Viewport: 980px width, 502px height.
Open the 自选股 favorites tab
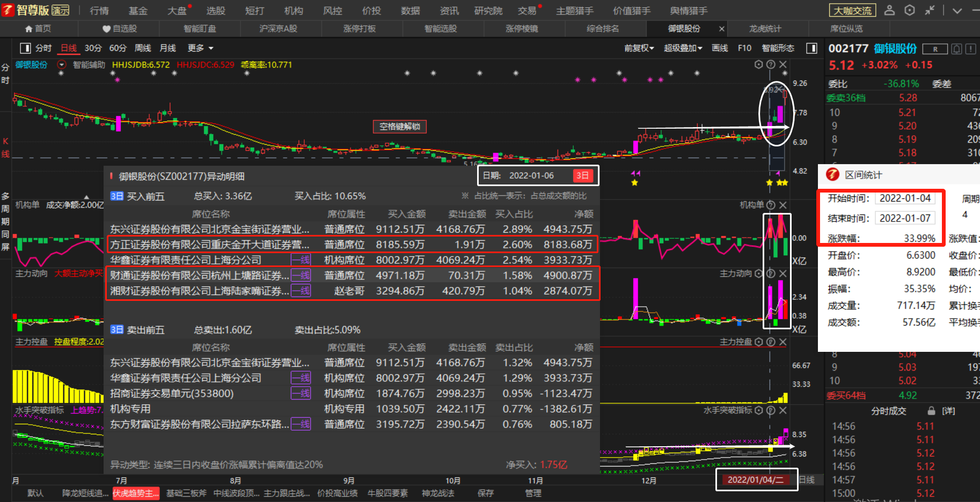click(119, 29)
